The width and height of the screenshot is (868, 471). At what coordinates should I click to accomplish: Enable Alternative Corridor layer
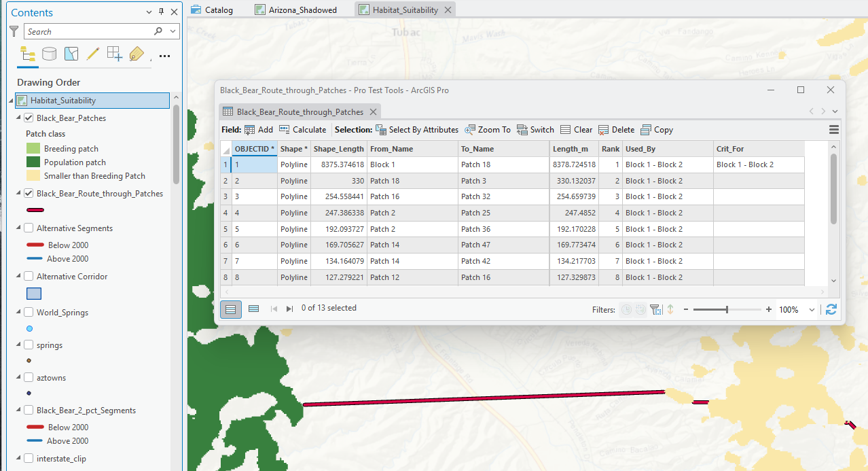pyautogui.click(x=29, y=277)
